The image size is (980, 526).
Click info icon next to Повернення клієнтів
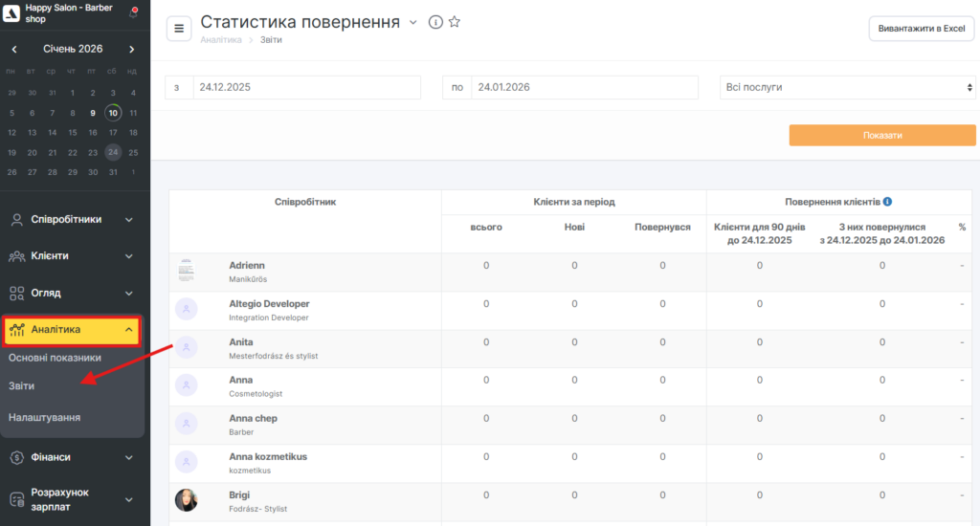coord(887,202)
